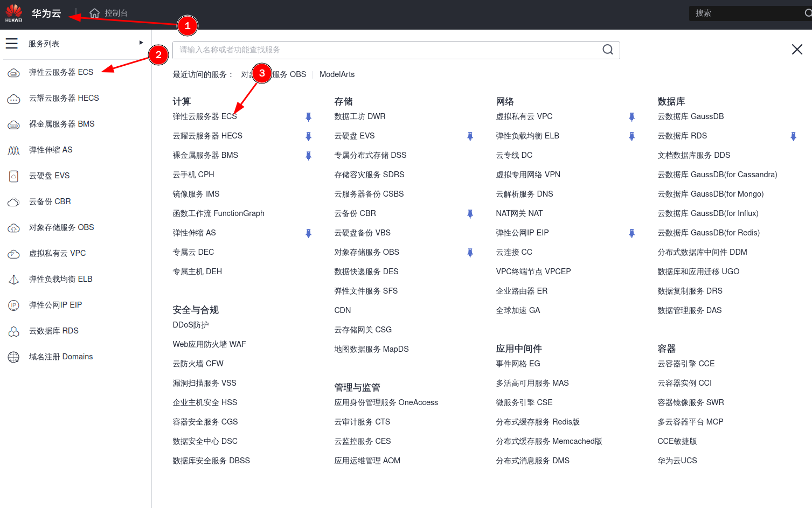Open the ModelArts recent service link

tap(337, 74)
